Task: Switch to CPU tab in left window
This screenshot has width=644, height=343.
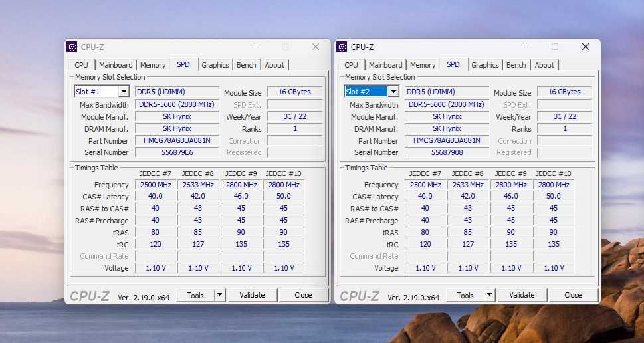Action: pos(81,65)
